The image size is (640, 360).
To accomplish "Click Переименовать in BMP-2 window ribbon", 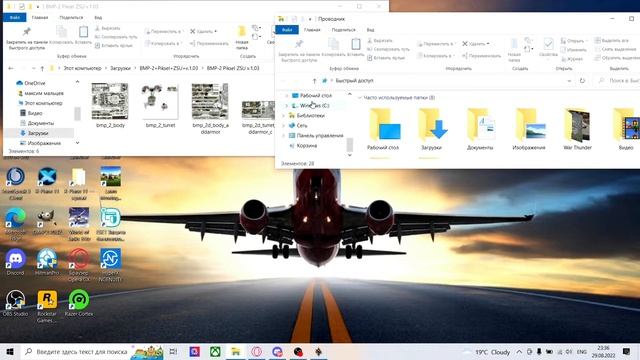I will click(x=209, y=43).
